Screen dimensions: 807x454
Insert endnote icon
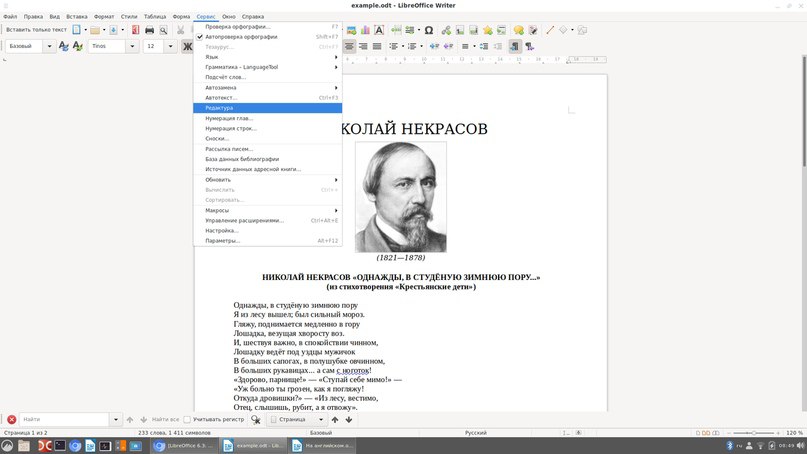click(x=473, y=30)
